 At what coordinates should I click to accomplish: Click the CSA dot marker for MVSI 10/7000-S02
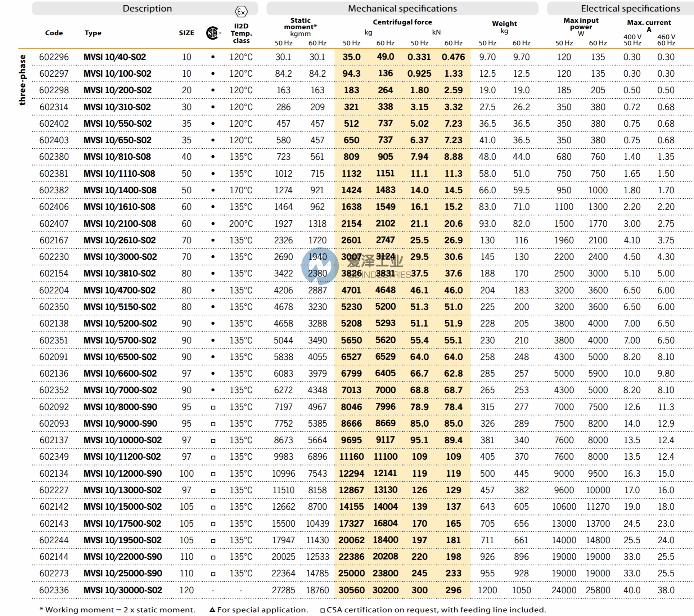(212, 390)
